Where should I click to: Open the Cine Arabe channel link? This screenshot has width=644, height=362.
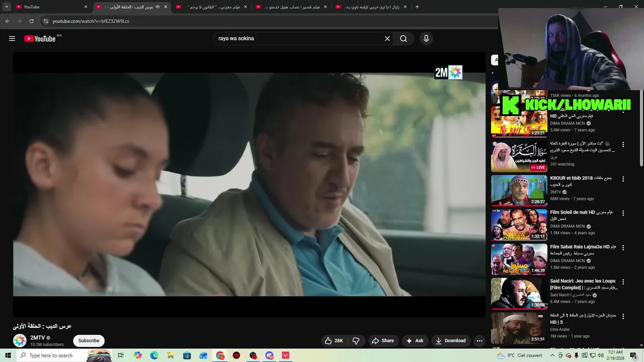coord(559,329)
